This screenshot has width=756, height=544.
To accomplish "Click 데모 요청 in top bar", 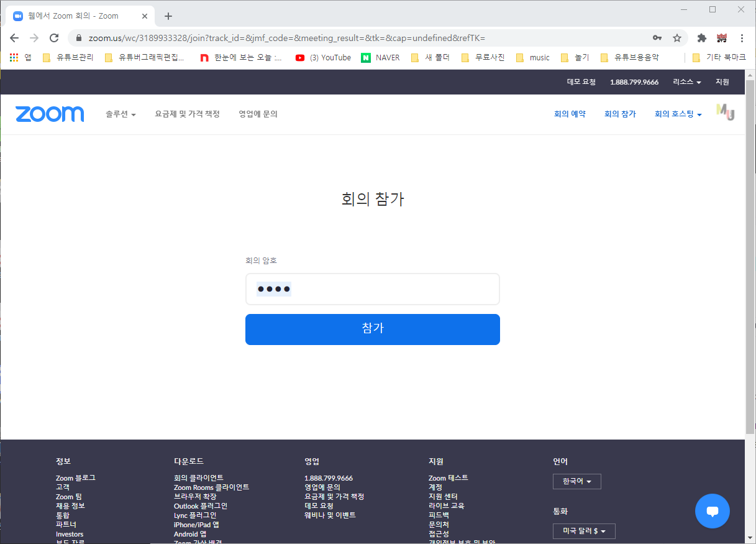I will point(581,82).
